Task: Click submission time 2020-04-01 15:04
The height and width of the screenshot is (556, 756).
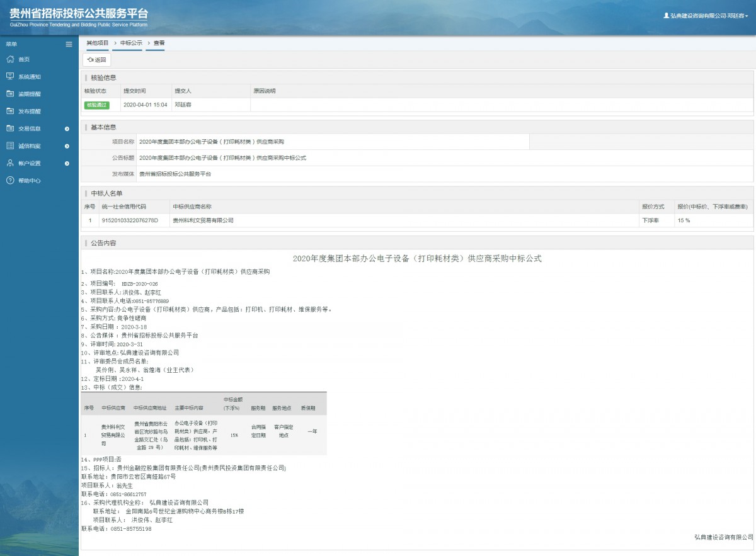Action: pos(145,105)
